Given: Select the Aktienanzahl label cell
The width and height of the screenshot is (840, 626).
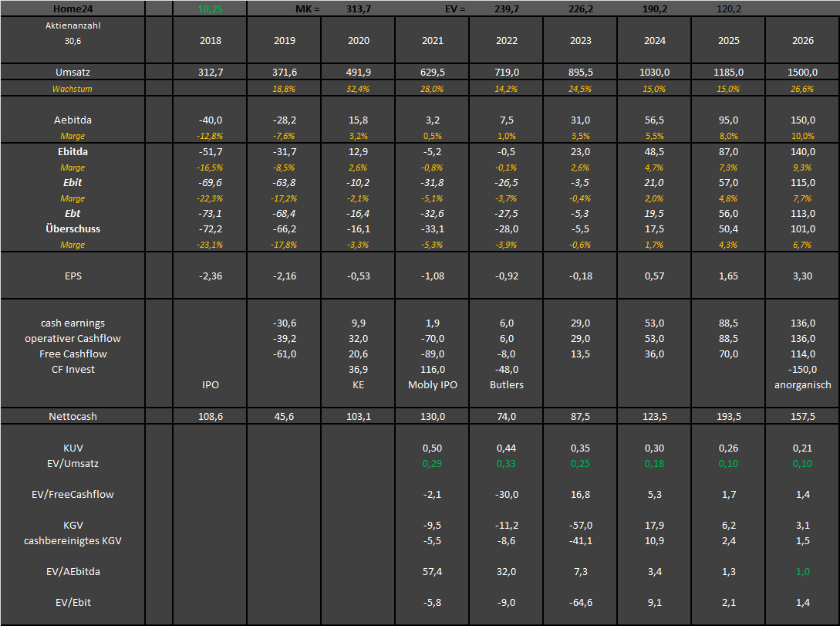Looking at the screenshot, I should pos(73,25).
